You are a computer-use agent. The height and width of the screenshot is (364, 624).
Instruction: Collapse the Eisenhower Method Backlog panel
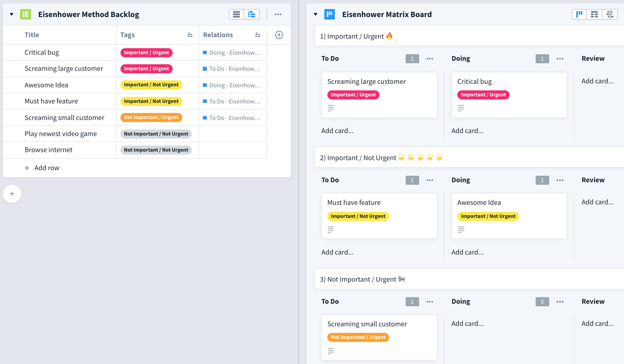[12, 14]
